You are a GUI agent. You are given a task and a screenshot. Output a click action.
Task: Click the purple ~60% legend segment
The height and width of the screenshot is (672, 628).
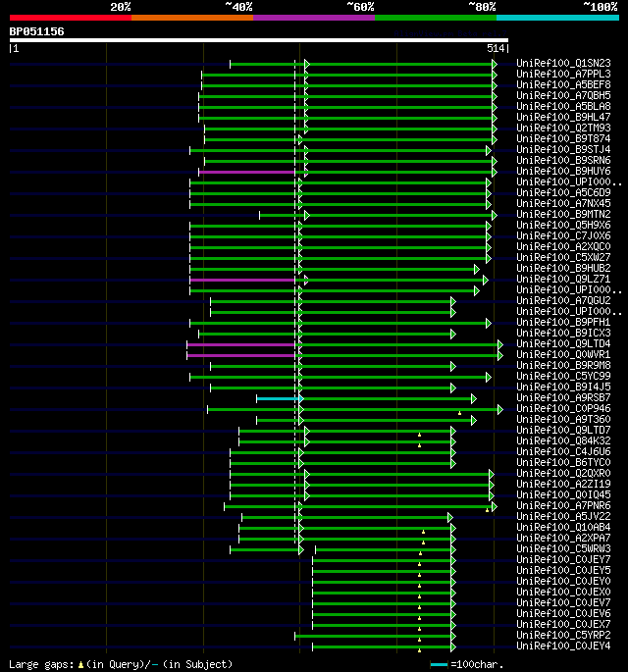tap(314, 18)
